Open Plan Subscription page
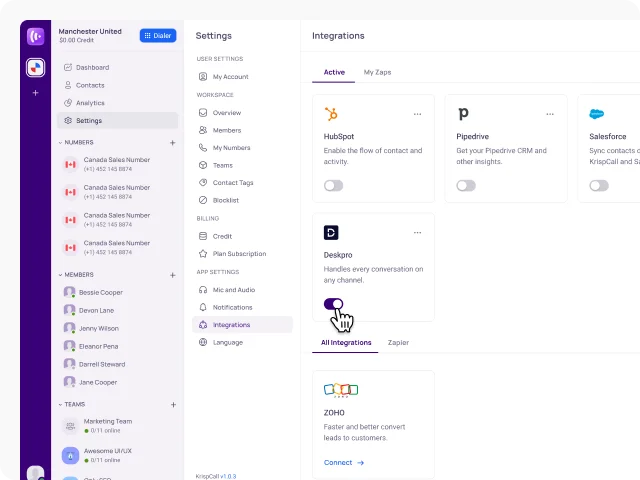Screen dimensions: 640x480 [x=232, y=254]
